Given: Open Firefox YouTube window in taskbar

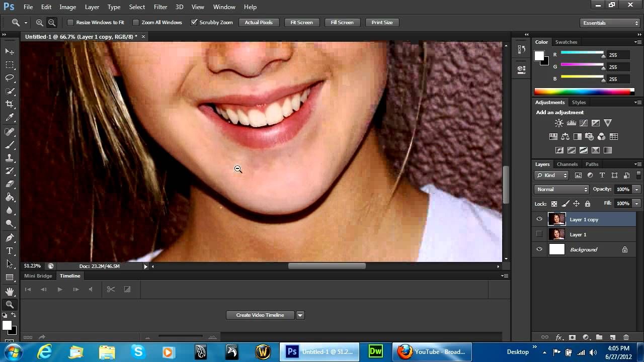Looking at the screenshot, I should [433, 351].
